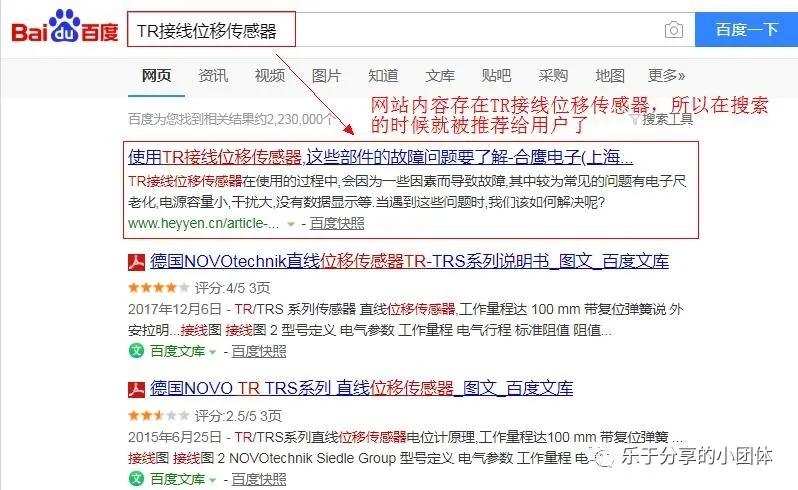798x490 pixels.
Task: Open 百度快照 under 2017年12月6日 result
Action: point(259,351)
